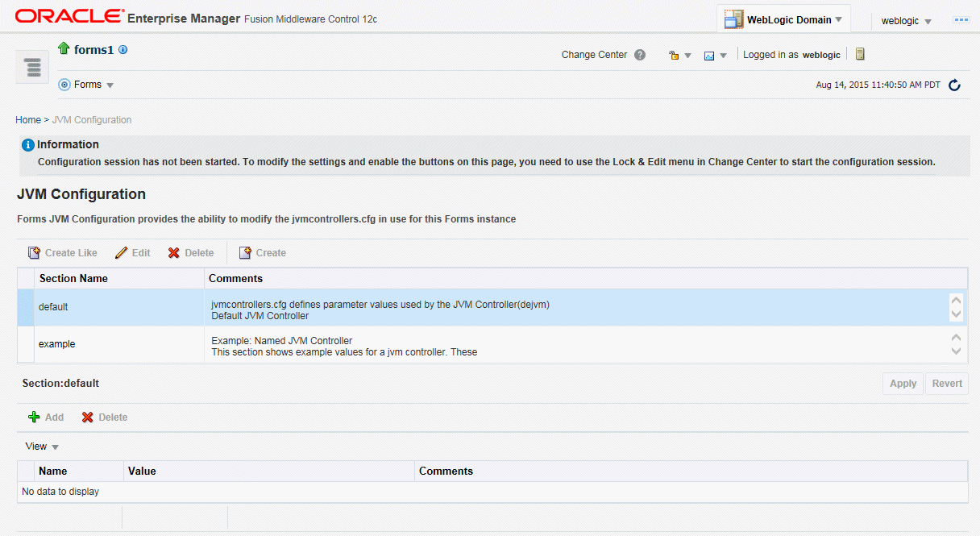The width and height of the screenshot is (980, 536).
Task: Select the default section row
Action: [x=492, y=307]
